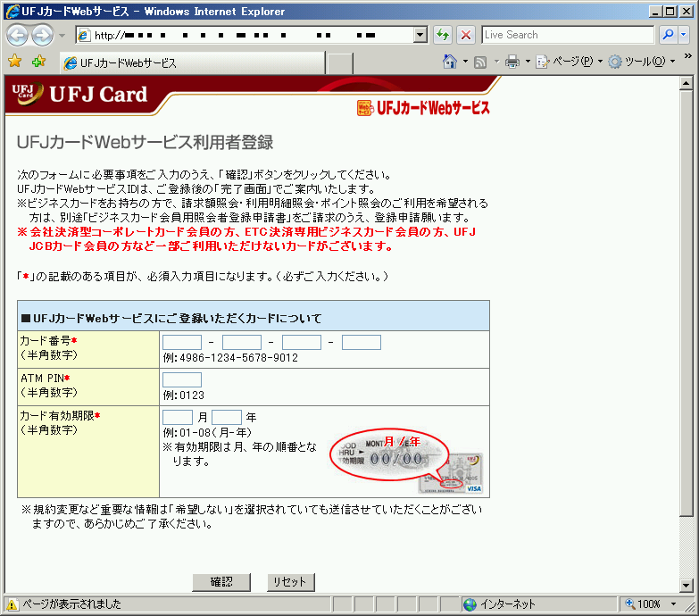Click the browser Back arrow button

click(x=18, y=35)
